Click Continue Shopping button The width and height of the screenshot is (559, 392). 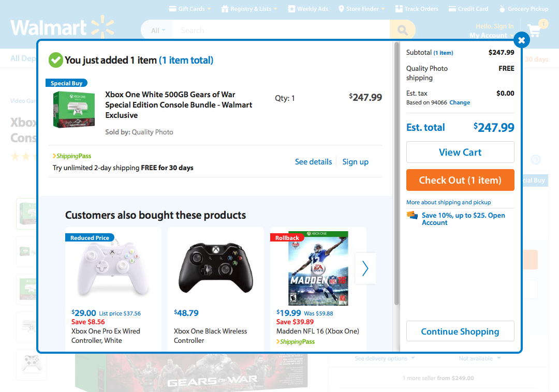460,331
